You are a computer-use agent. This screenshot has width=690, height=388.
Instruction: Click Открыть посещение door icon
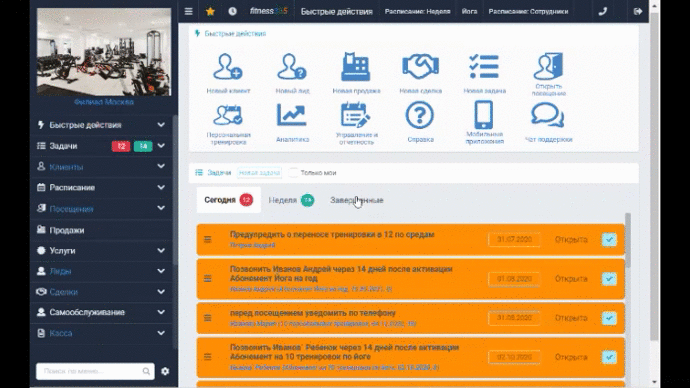tap(548, 66)
